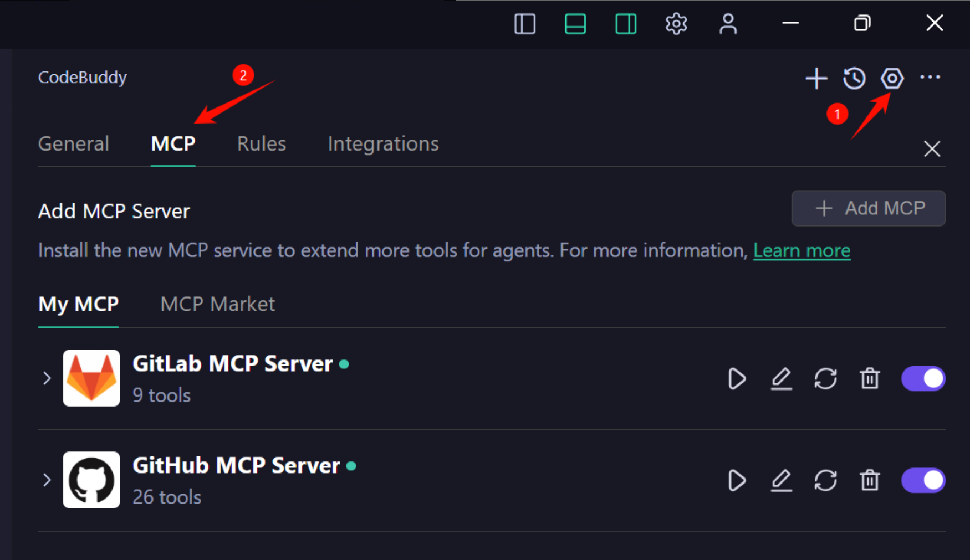The image size is (970, 560).
Task: Refresh the GitLab MCP Server
Action: coord(825,379)
